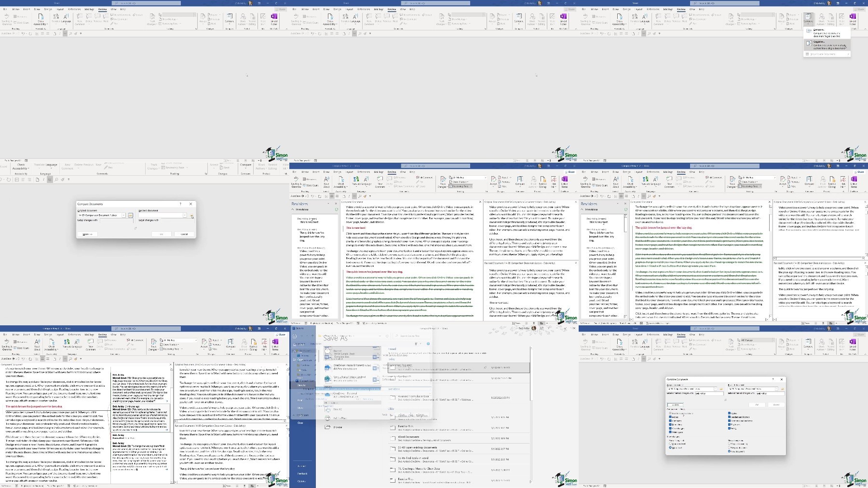This screenshot has height=488, width=868.
Task: Choose Compare... from the open Compare menu
Action: pyautogui.click(x=827, y=33)
